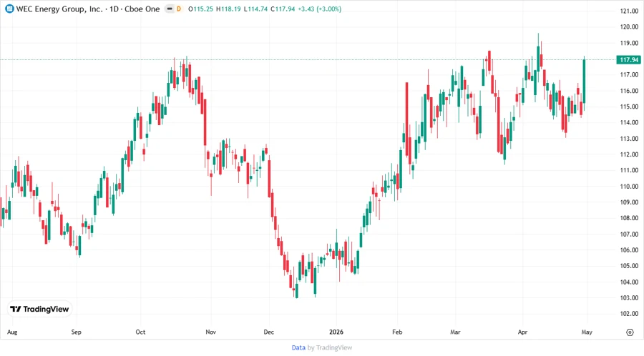Click the close value C117.94

click(x=283, y=9)
